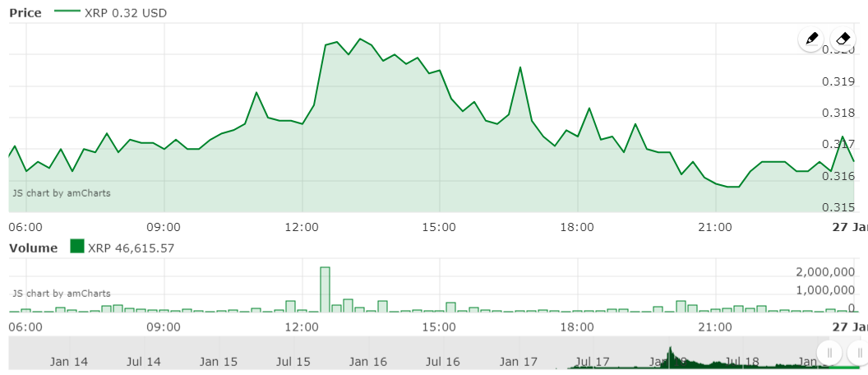Click the 09:00 label under the volume chart
The width and height of the screenshot is (868, 375).
coord(164,326)
